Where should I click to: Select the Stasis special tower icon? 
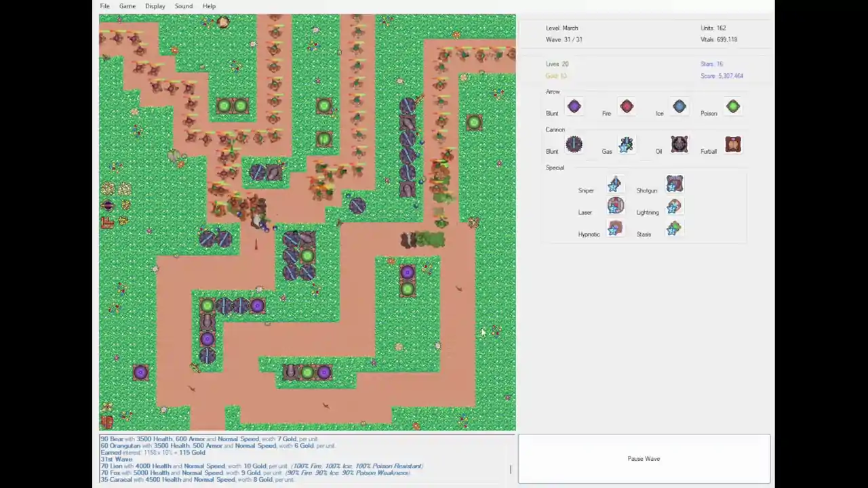tap(673, 229)
